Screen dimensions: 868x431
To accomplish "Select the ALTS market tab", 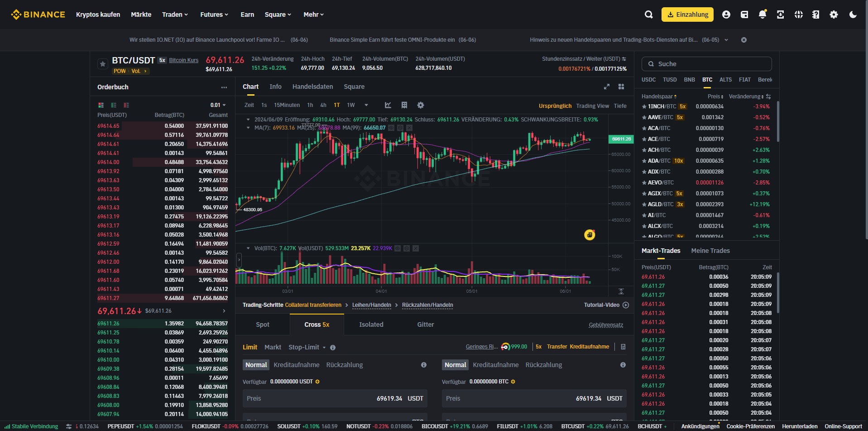I will (x=725, y=80).
